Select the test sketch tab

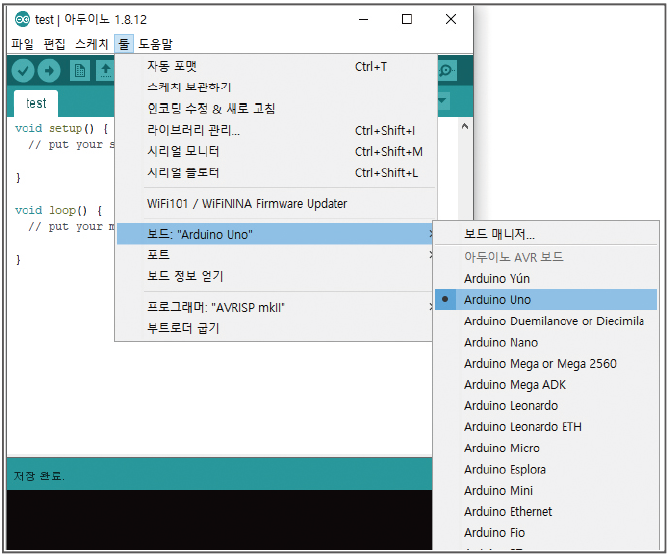click(36, 103)
